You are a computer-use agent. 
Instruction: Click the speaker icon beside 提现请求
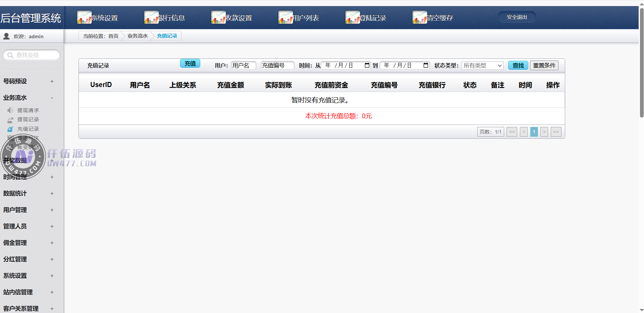tap(10, 110)
